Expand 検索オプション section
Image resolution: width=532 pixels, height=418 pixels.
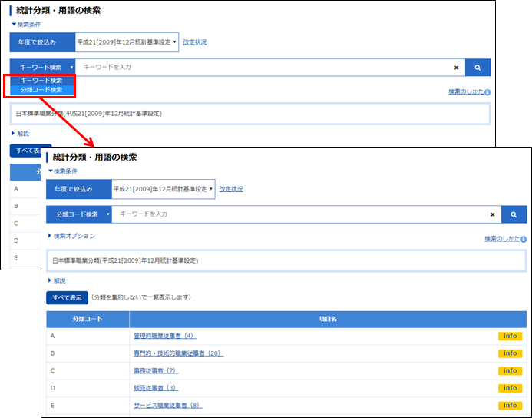coord(71,236)
